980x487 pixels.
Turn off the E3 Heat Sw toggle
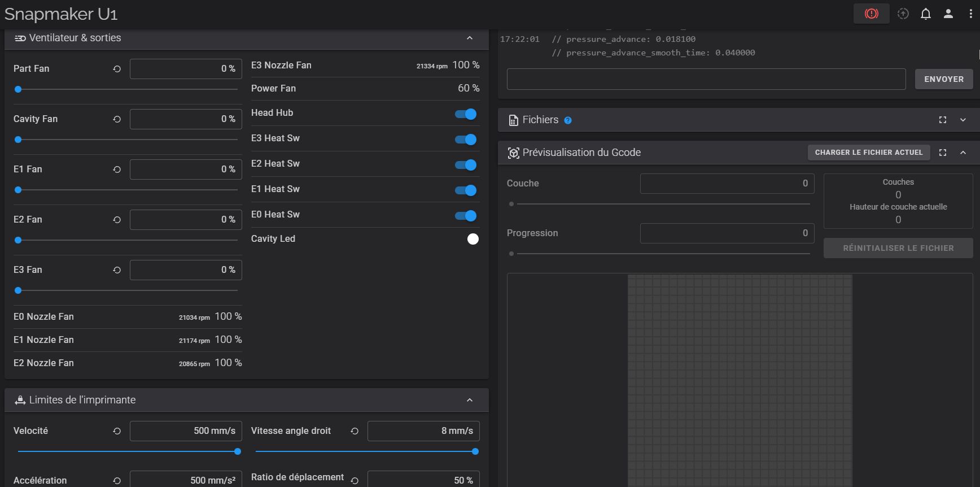click(x=466, y=140)
